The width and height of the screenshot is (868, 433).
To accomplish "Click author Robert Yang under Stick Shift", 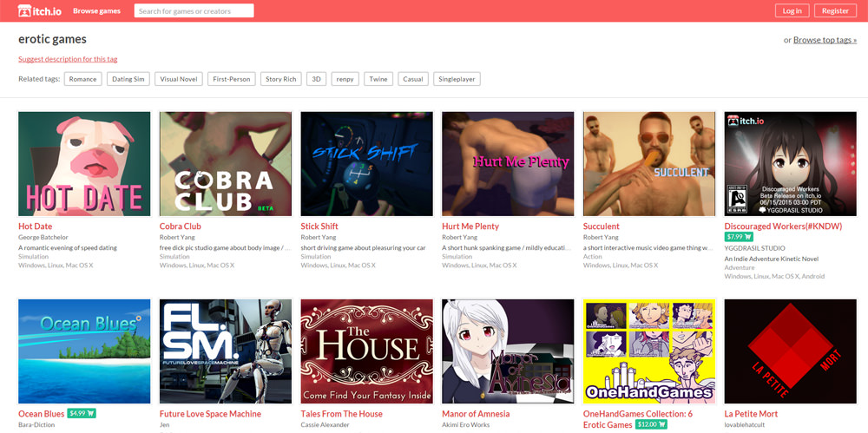I will click(x=319, y=237).
